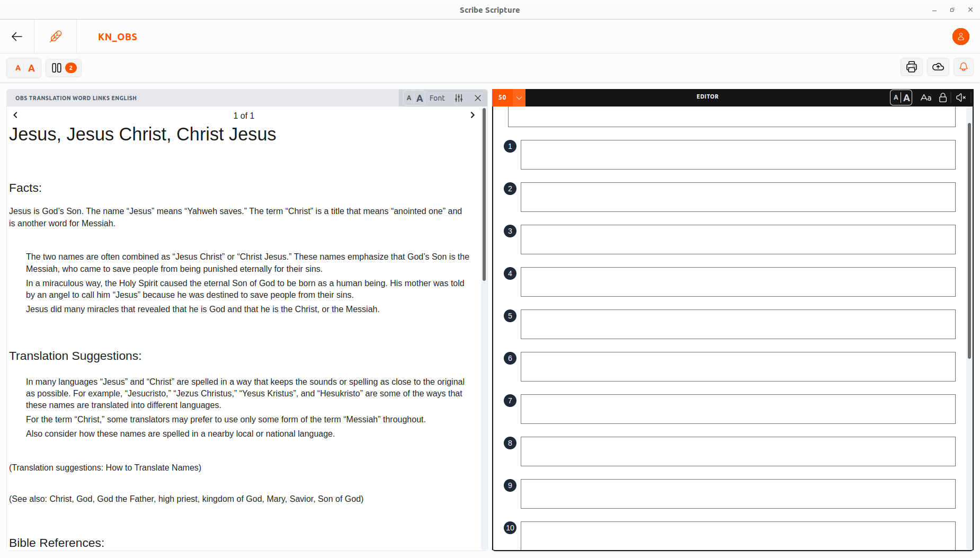The height and width of the screenshot is (558, 980).
Task: Increase app font size with large A
Action: click(x=32, y=68)
